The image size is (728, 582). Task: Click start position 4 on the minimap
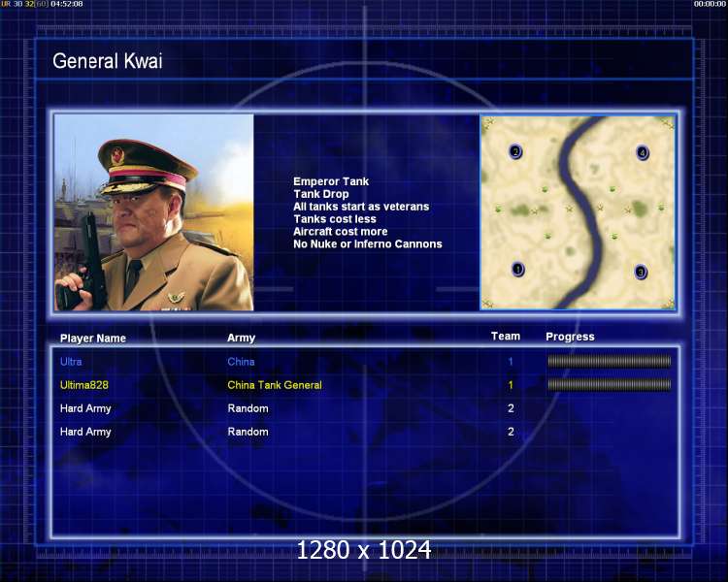(643, 152)
